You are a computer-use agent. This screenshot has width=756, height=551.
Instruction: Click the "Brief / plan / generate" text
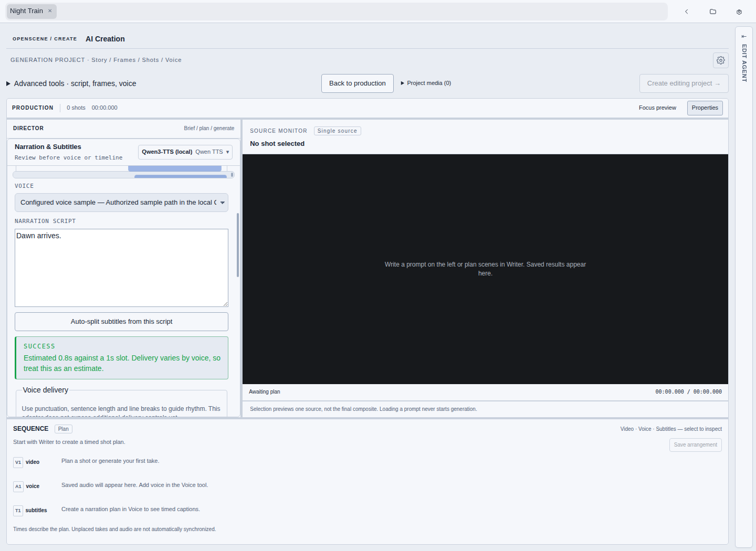(x=209, y=128)
